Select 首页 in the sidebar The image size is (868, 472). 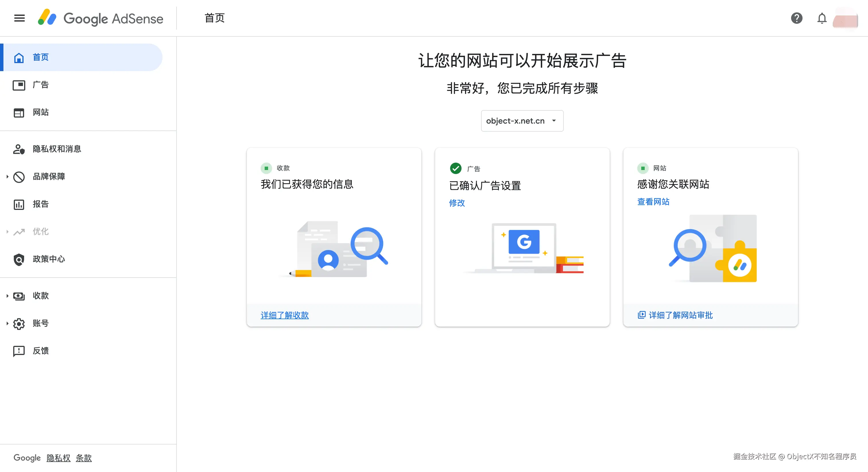40,57
